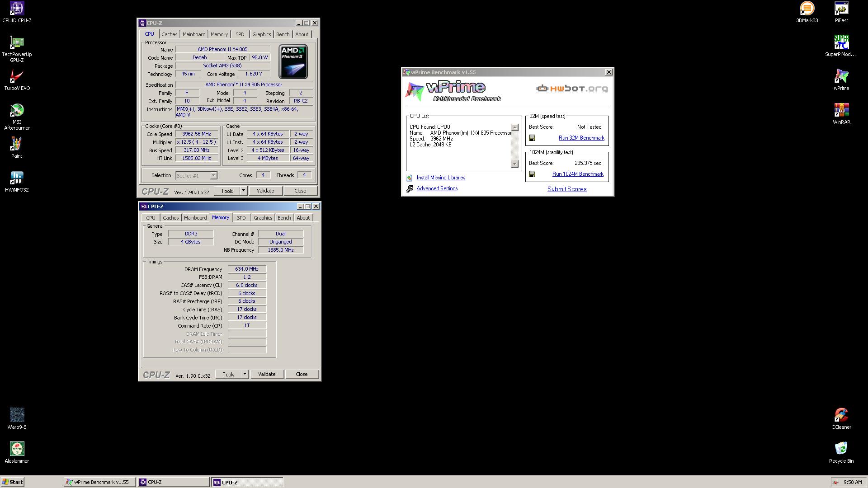868x488 pixels.
Task: Click the hwbot.org logo in wPrime
Action: coord(572,89)
